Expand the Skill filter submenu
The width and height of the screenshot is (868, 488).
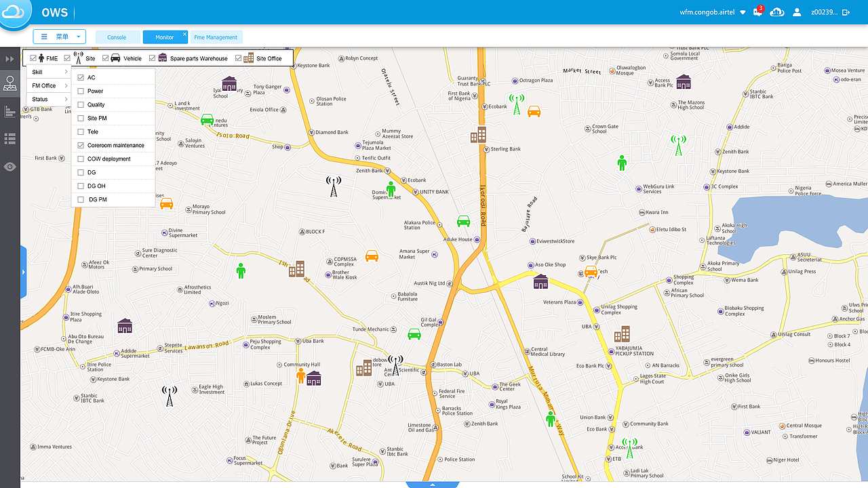pyautogui.click(x=49, y=72)
